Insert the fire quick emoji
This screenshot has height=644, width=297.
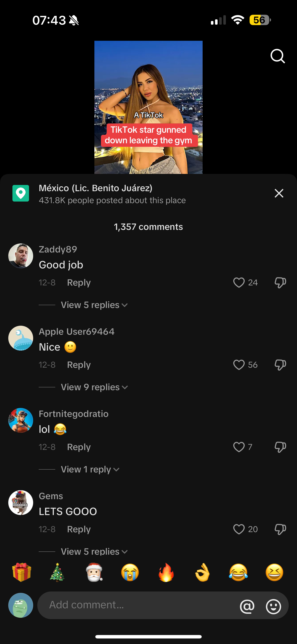coord(166,572)
